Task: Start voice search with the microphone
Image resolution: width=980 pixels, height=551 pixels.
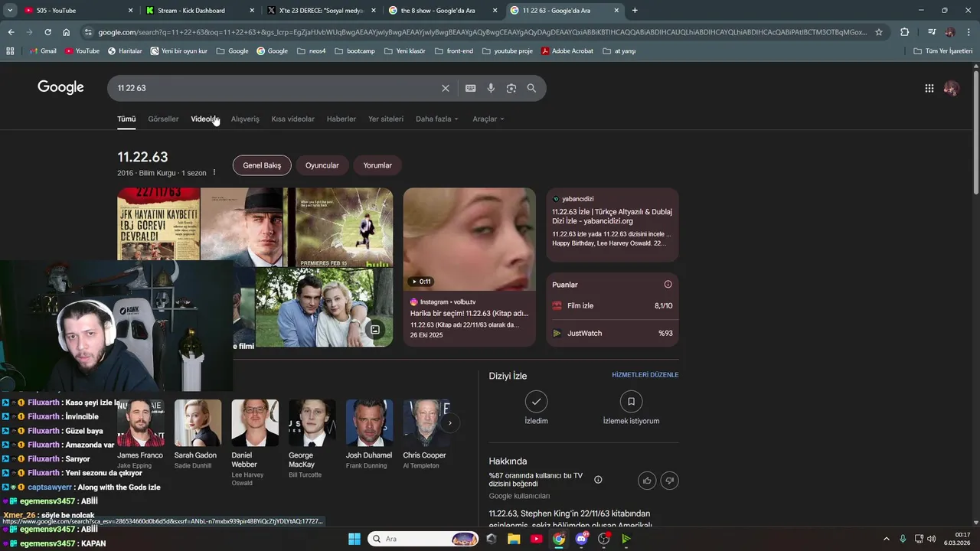Action: click(491, 88)
